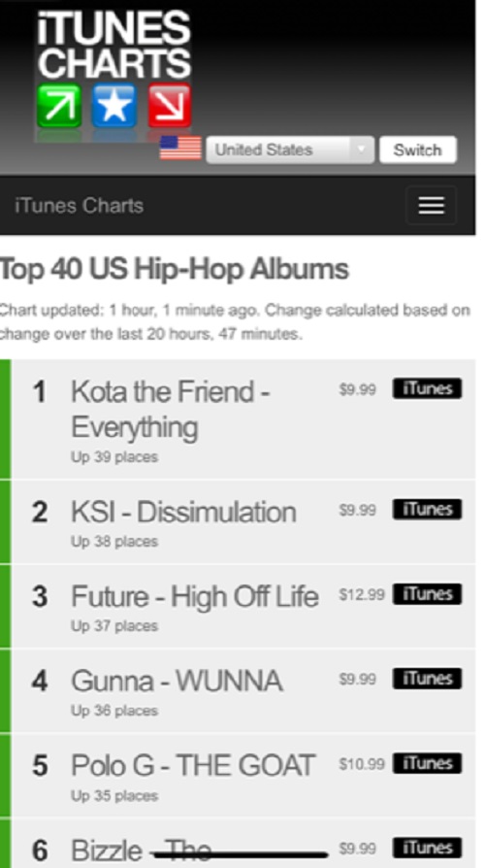
Task: Click the iTunes Charts logo title
Action: pos(113,44)
